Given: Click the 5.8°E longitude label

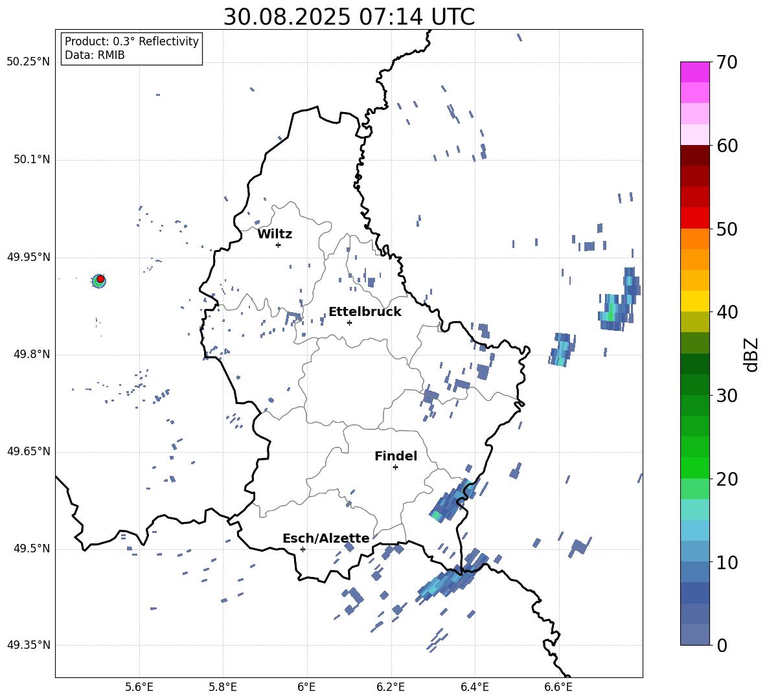Looking at the screenshot, I should pos(223,687).
